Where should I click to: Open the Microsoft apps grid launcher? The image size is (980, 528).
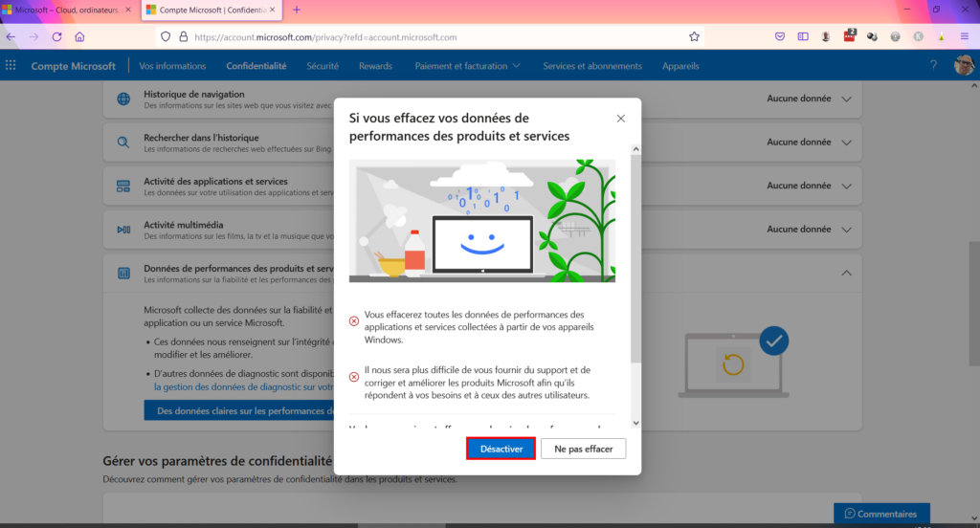[x=11, y=66]
